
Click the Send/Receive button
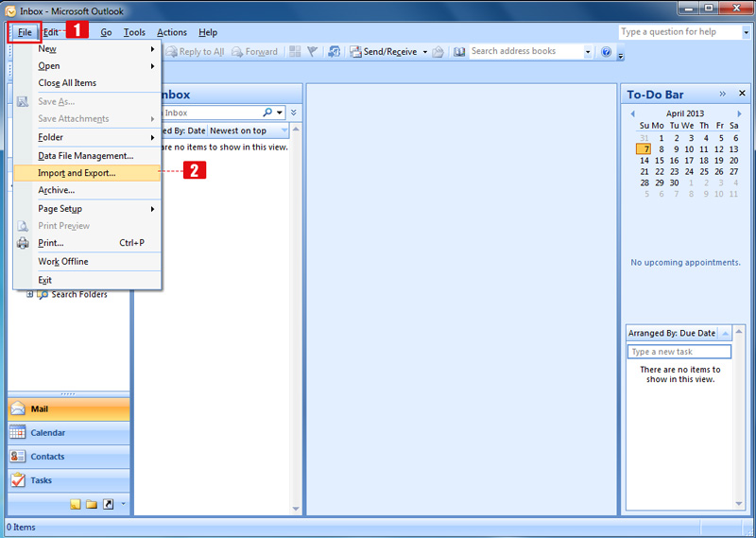(384, 52)
